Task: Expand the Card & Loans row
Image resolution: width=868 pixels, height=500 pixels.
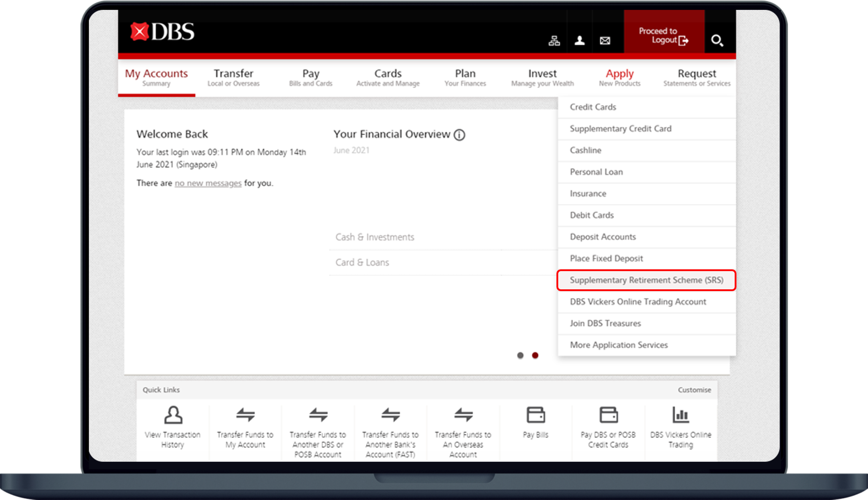Action: (x=362, y=263)
